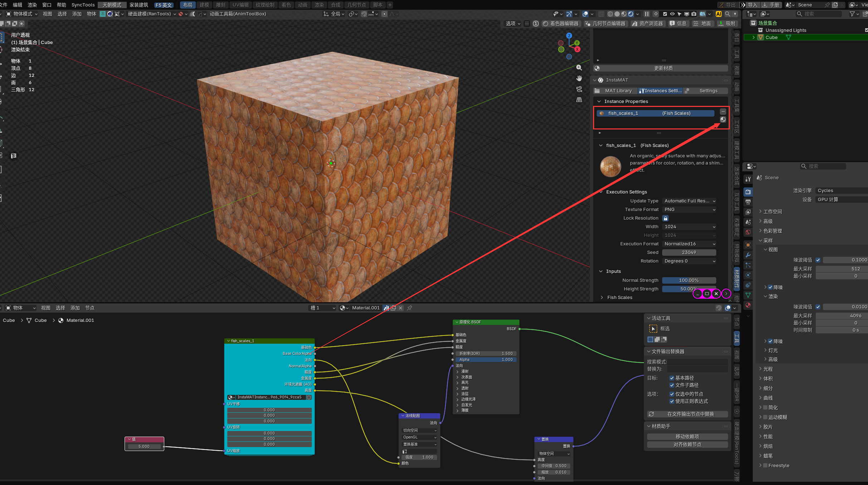Image resolution: width=868 pixels, height=485 pixels.
Task: Open the Object Constraints properties tab
Action: point(748,285)
